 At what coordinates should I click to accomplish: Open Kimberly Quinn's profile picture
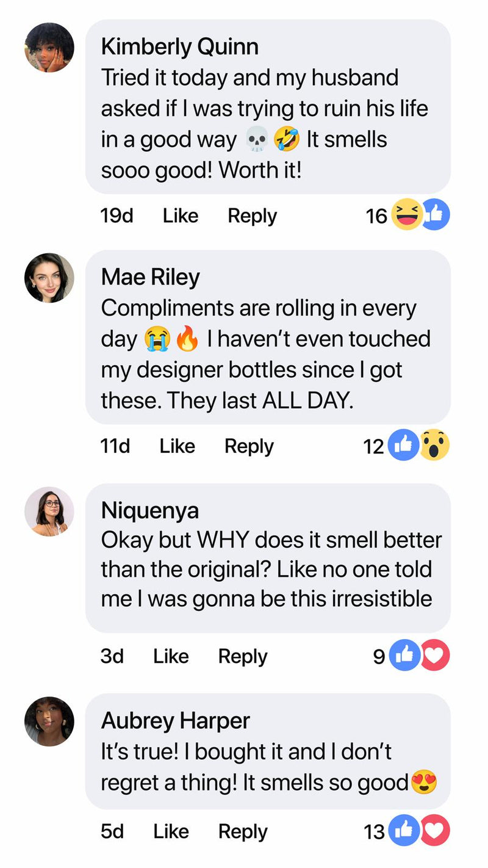(49, 48)
